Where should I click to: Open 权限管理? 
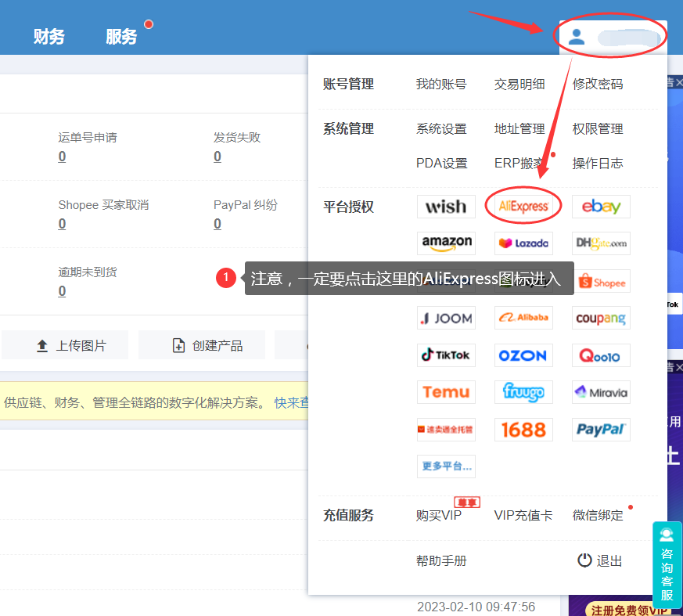coord(597,129)
